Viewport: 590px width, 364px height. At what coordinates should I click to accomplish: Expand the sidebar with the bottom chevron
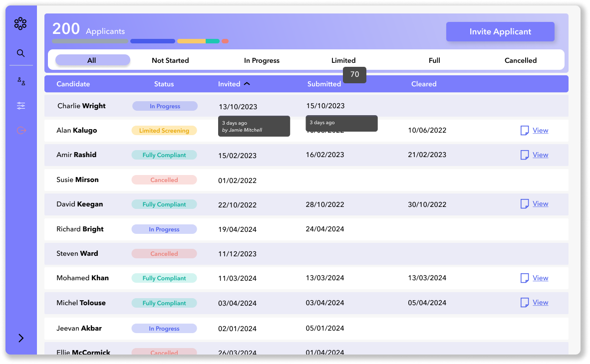click(x=21, y=338)
